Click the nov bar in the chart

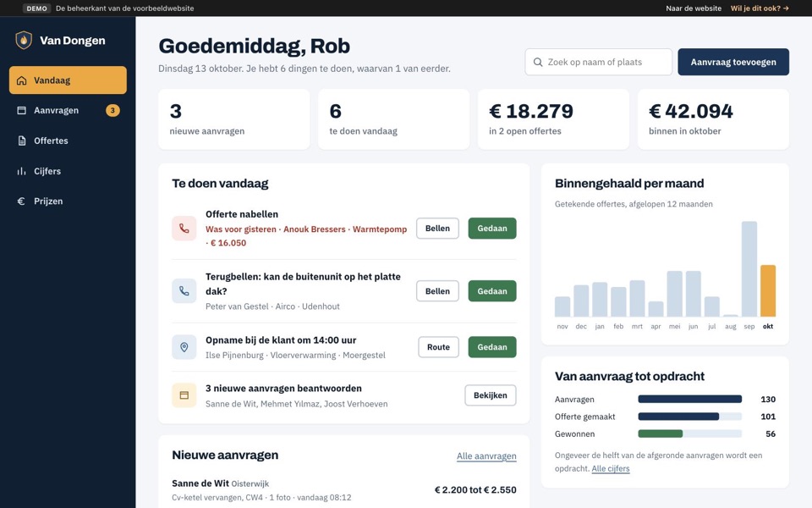pos(562,306)
